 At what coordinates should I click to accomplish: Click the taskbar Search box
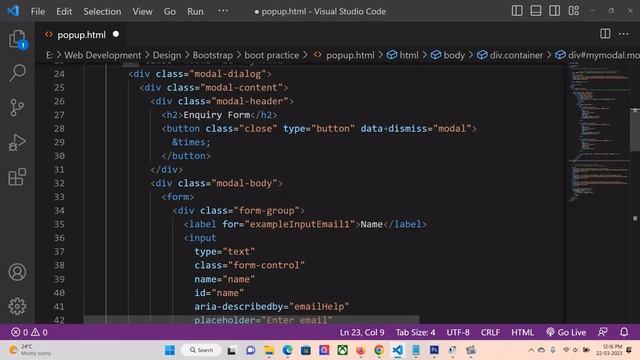point(201,350)
